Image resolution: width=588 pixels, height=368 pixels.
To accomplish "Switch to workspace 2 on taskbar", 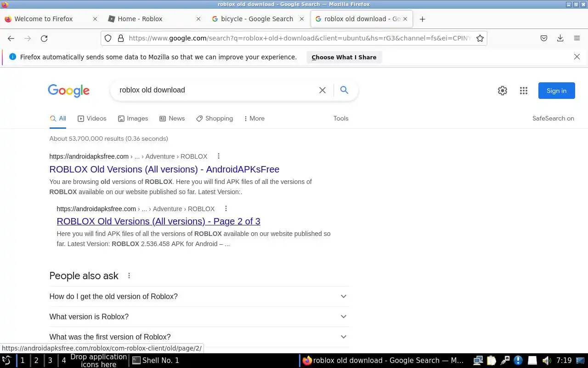I will click(x=36, y=361).
